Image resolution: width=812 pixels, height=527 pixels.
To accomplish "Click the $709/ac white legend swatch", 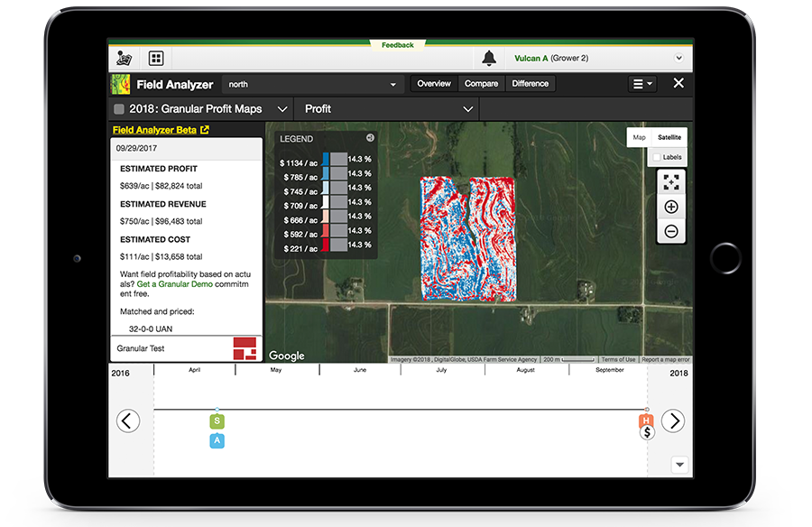I will (x=326, y=201).
